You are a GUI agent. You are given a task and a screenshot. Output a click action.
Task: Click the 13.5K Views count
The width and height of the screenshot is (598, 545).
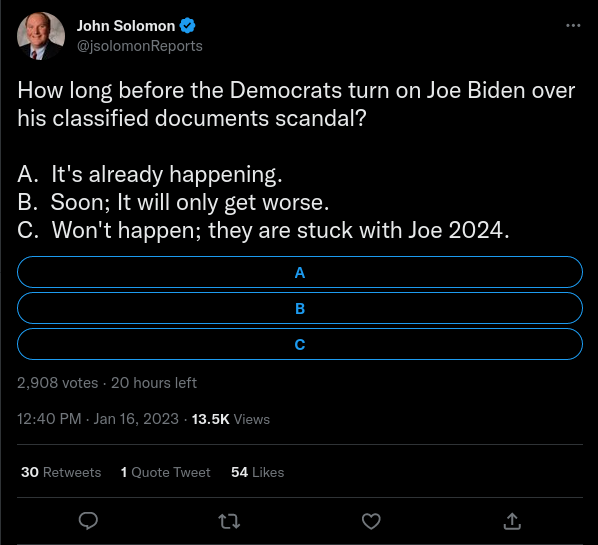(231, 419)
